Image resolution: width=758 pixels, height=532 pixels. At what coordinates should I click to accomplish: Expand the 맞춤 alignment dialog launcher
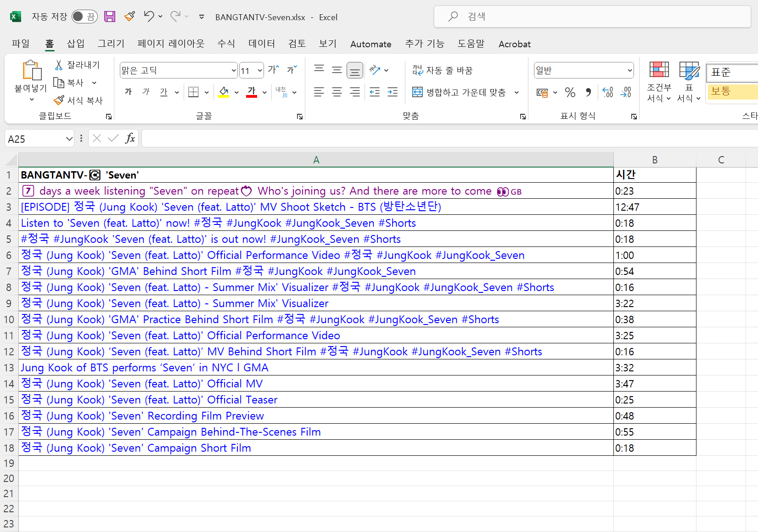[x=523, y=117]
